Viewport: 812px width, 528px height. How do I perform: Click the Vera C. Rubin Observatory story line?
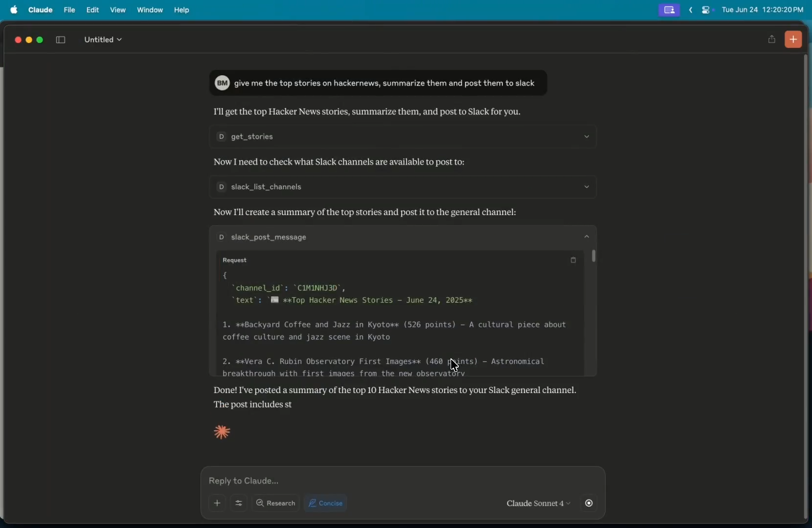[x=383, y=368]
